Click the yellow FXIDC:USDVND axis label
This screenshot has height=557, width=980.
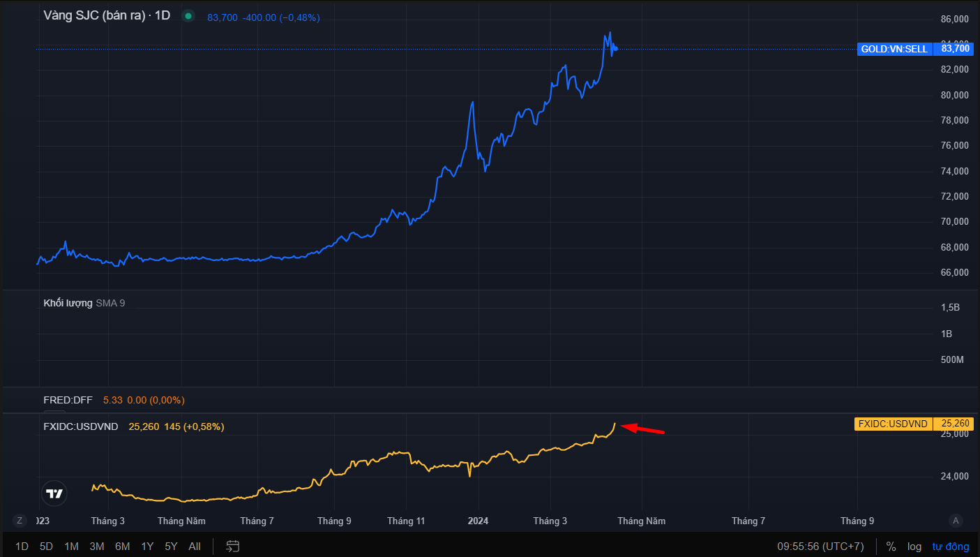pos(893,424)
